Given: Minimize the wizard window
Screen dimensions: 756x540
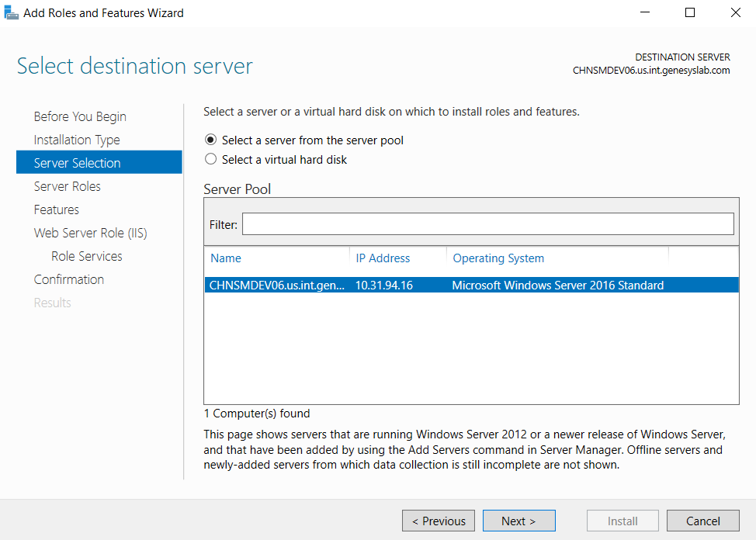Looking at the screenshot, I should 645,12.
